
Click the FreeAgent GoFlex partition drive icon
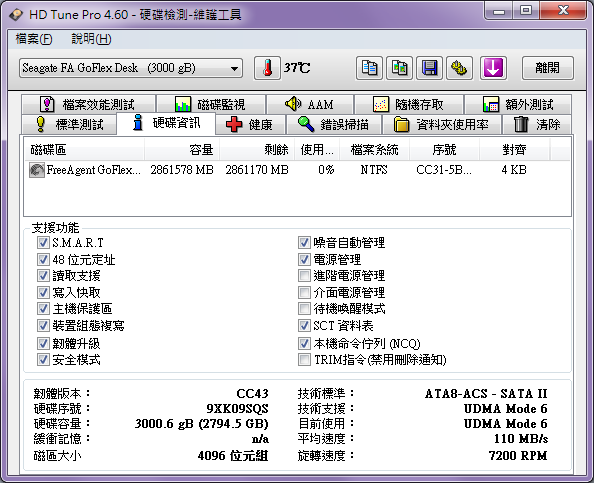point(37,170)
